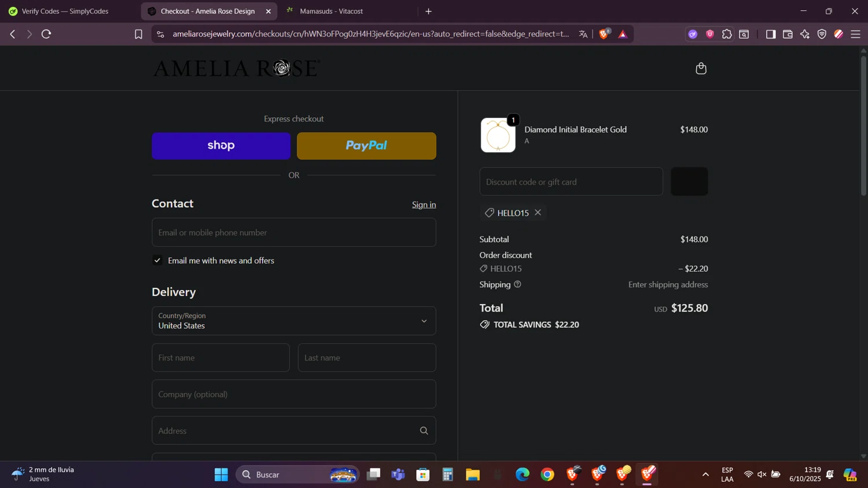Click the browser forward arrow

[x=29, y=34]
